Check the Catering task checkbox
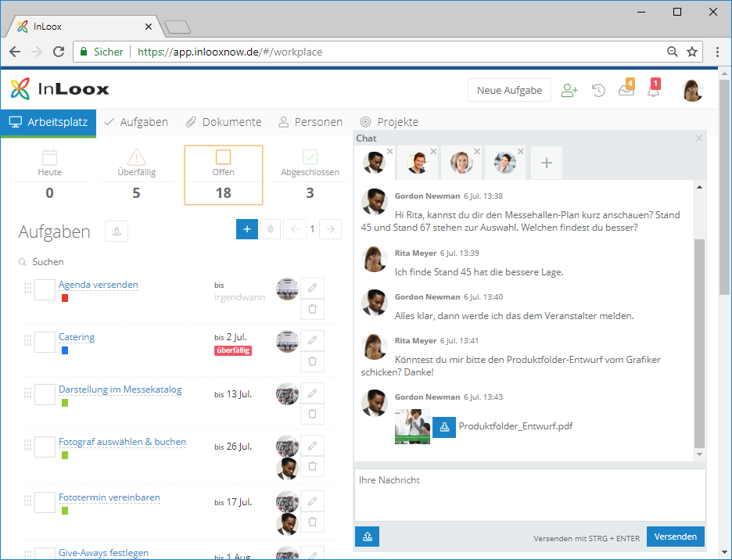 (45, 342)
